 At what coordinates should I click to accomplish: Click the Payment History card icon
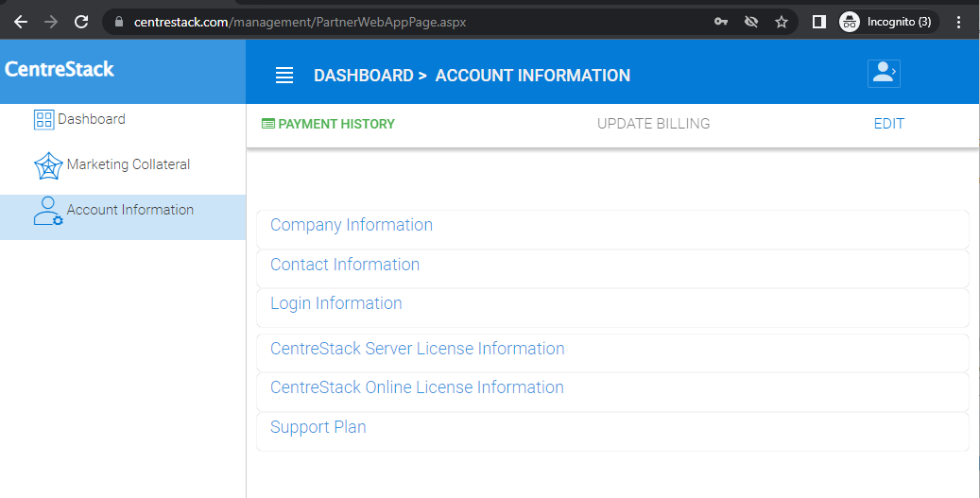coord(268,124)
